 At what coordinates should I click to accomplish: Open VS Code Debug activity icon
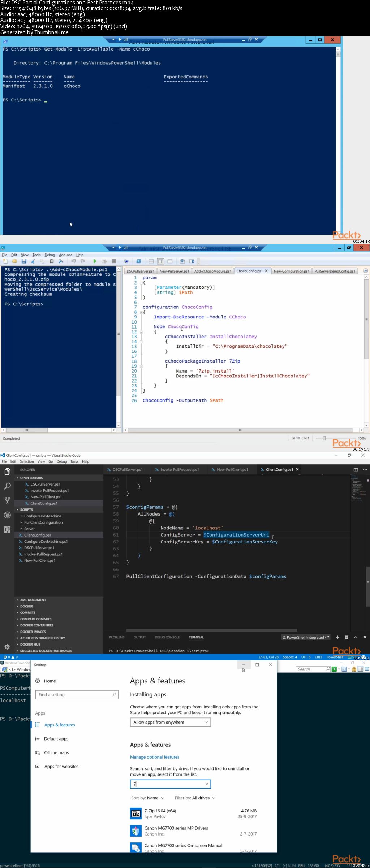pos(7,515)
